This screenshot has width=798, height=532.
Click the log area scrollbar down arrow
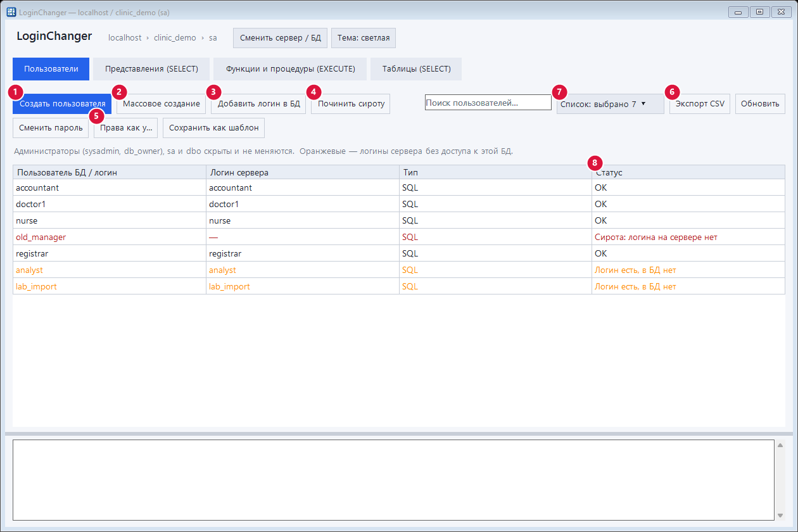pyautogui.click(x=780, y=515)
